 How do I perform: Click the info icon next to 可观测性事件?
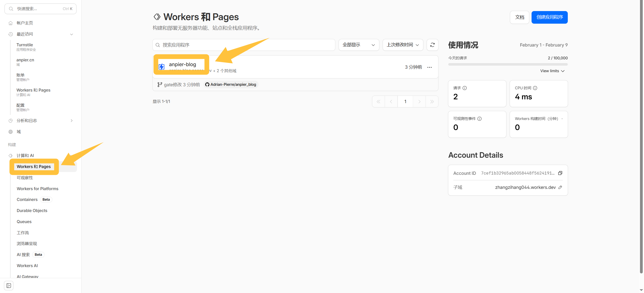479,119
